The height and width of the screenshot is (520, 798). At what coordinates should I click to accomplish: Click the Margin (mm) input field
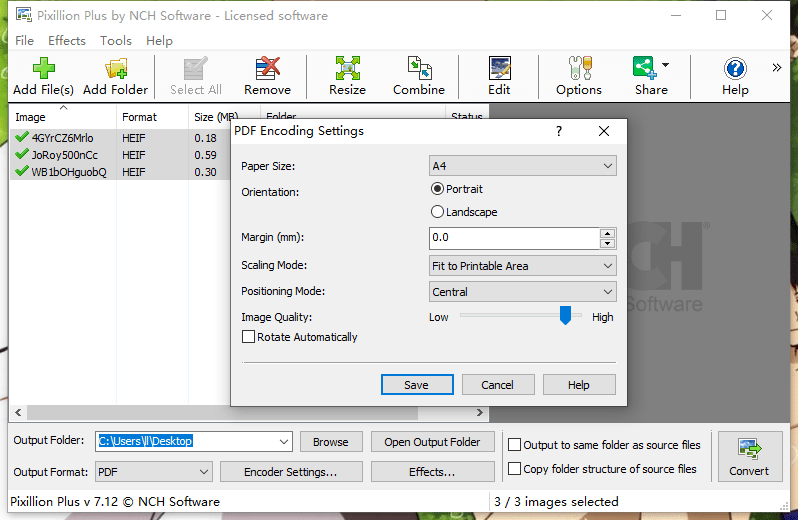(x=515, y=238)
